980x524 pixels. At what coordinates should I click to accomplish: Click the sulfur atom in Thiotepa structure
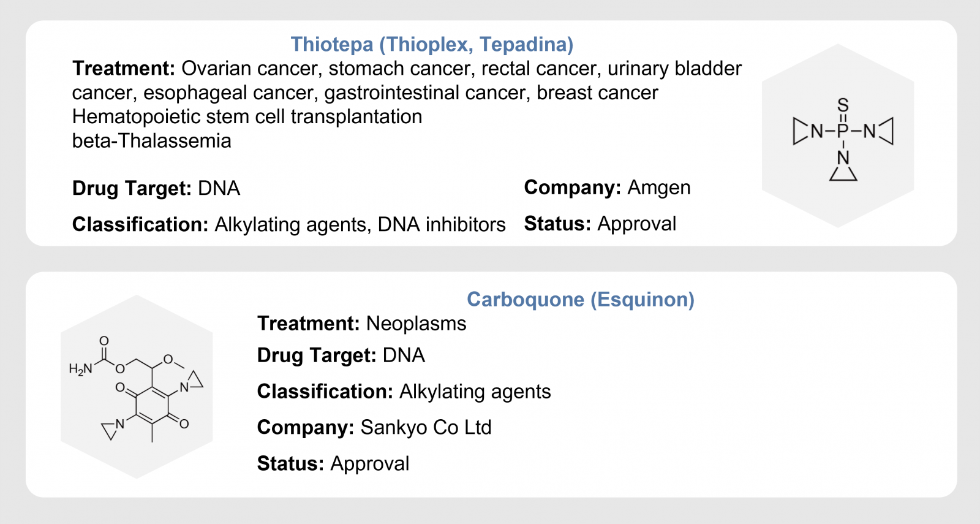843,105
